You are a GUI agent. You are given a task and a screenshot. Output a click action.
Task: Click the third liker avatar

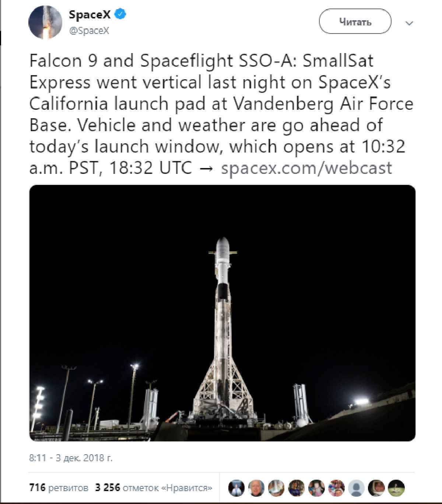coord(276,488)
